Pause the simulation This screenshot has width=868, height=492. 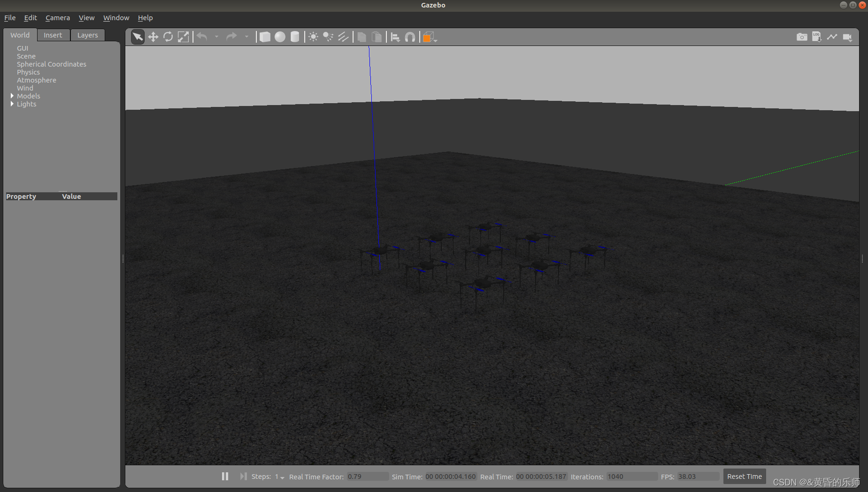tap(225, 477)
